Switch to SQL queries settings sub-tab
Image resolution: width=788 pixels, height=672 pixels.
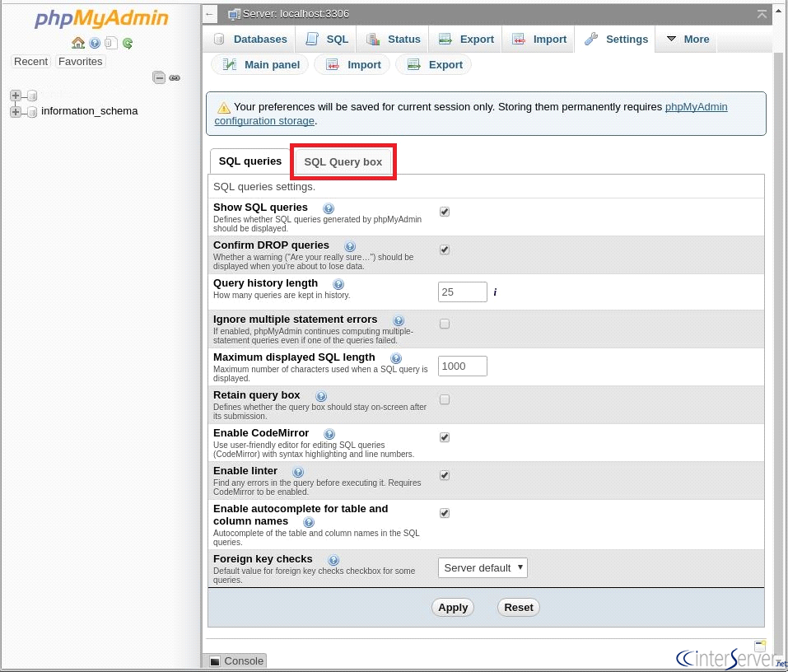[249, 161]
